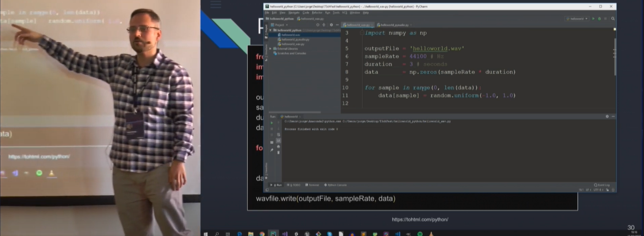
Task: Switch to the helloworld_wav.py editor tab
Action: click(358, 24)
